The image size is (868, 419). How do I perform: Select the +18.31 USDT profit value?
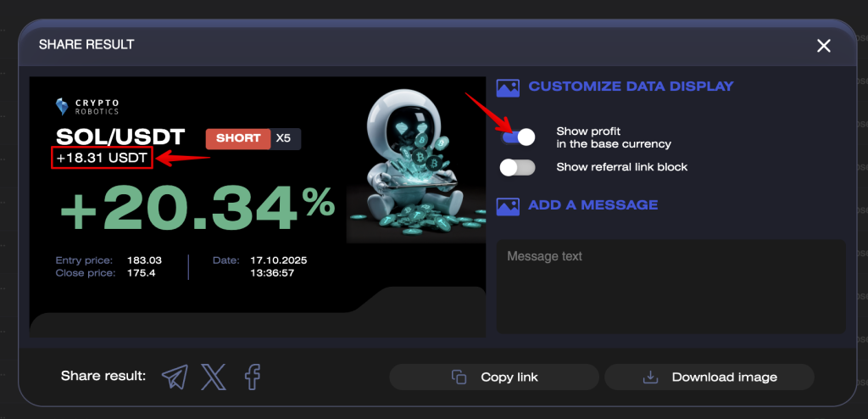pos(102,158)
